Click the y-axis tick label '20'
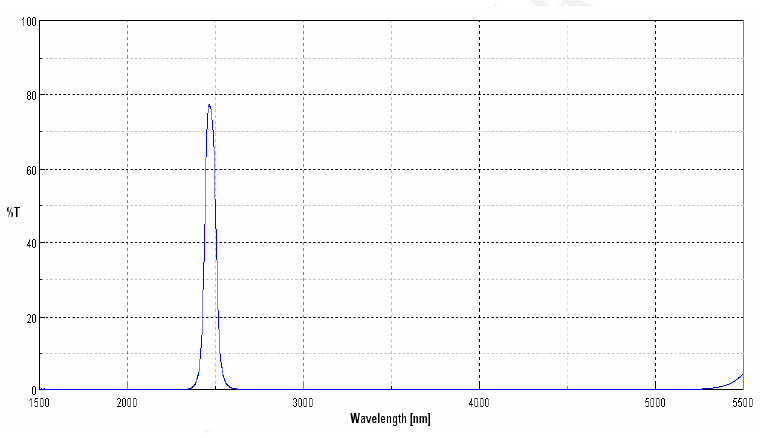The image size is (763, 438). (x=31, y=319)
